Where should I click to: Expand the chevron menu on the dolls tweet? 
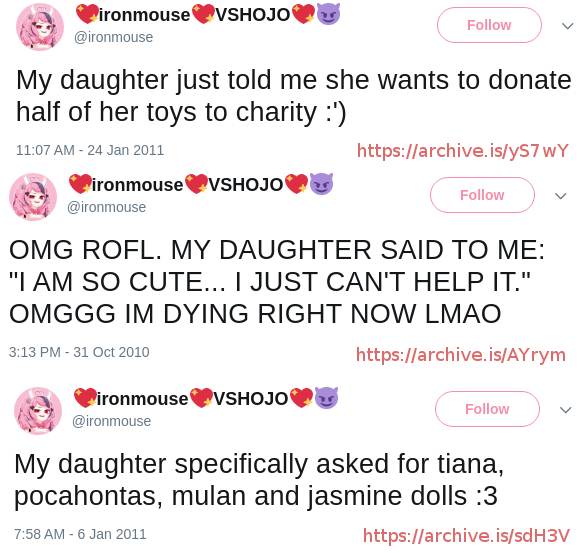(x=565, y=410)
